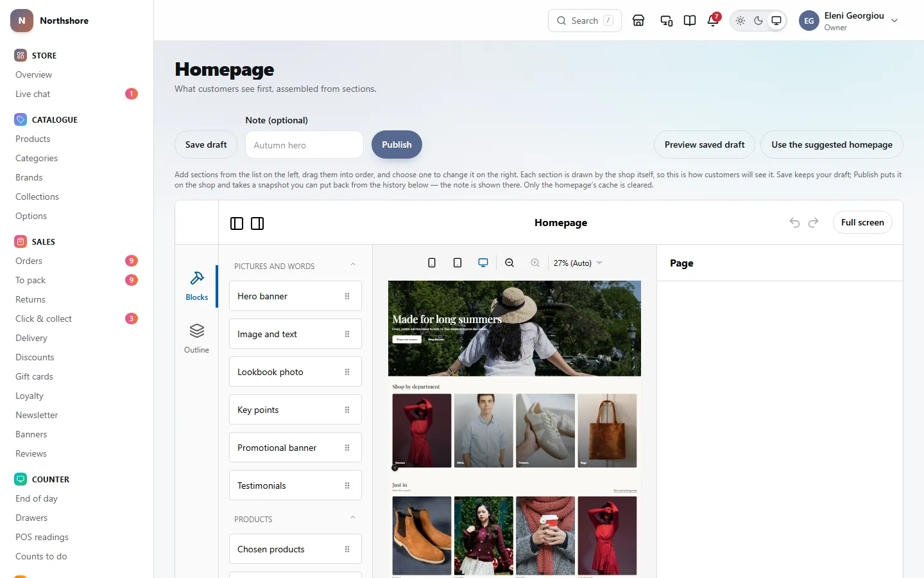The width and height of the screenshot is (924, 578).
Task: Open Eleni Georgiou account menu
Action: coord(849,21)
